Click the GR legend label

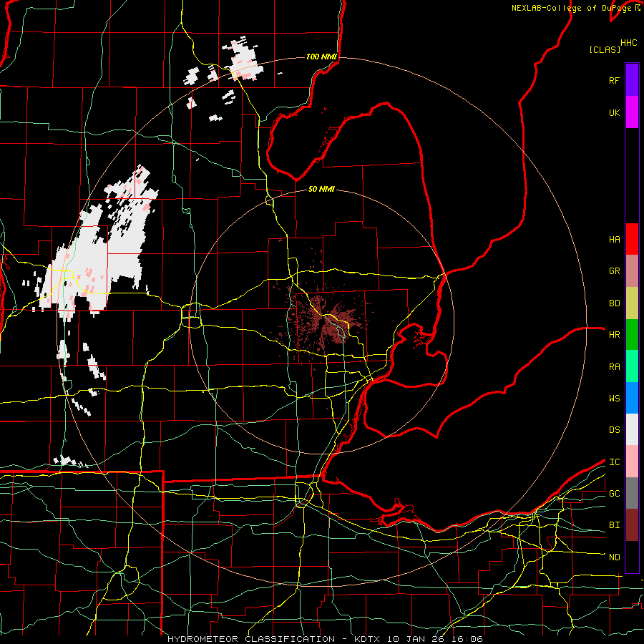[614, 271]
